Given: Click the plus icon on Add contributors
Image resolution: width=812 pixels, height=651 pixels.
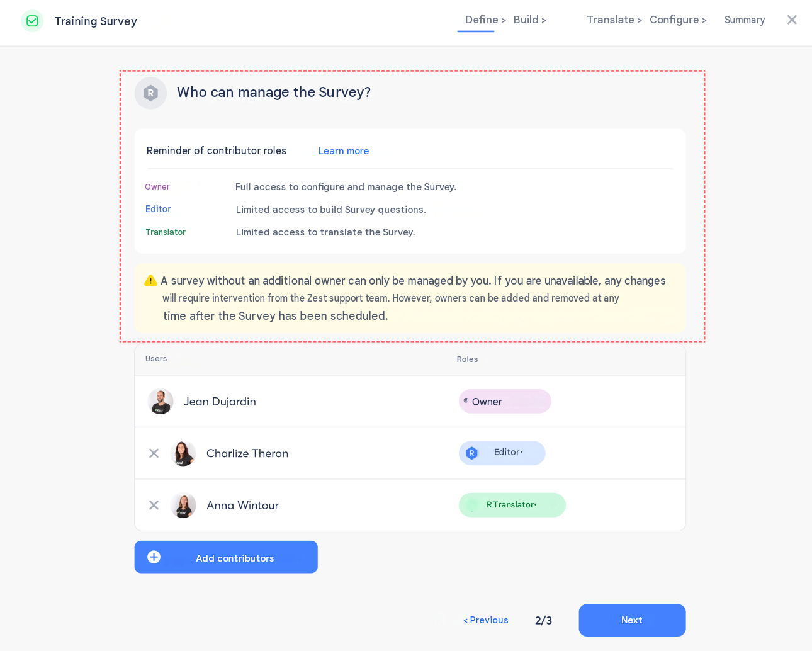Looking at the screenshot, I should click(154, 557).
